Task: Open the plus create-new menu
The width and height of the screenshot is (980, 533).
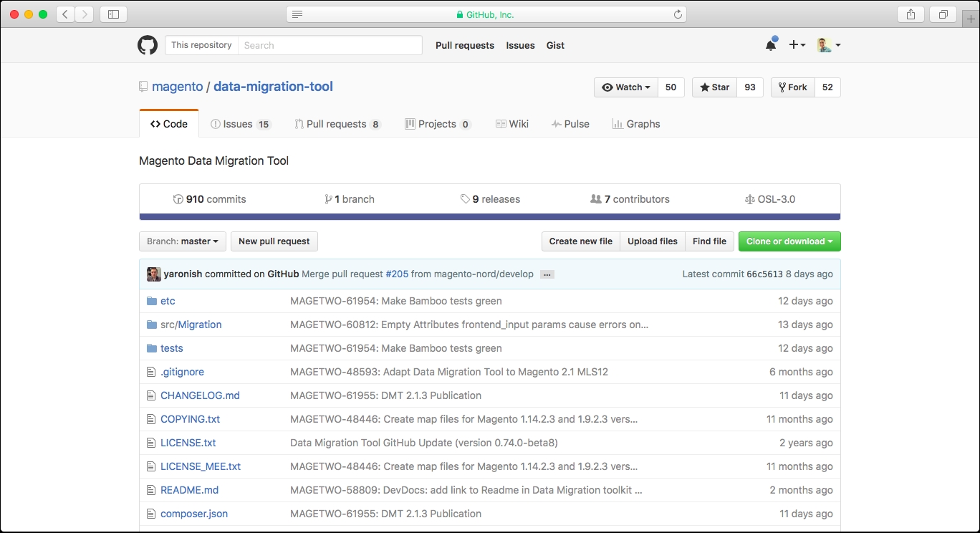Action: [x=797, y=45]
